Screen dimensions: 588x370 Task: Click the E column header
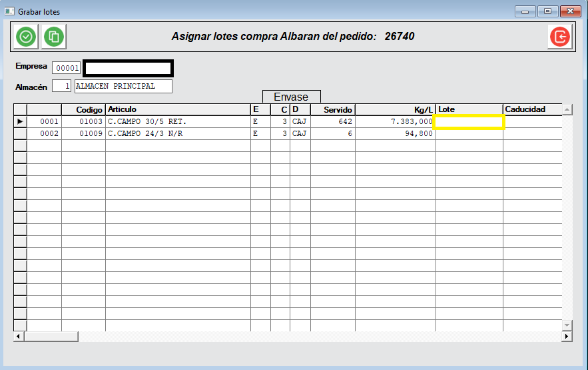(x=260, y=109)
